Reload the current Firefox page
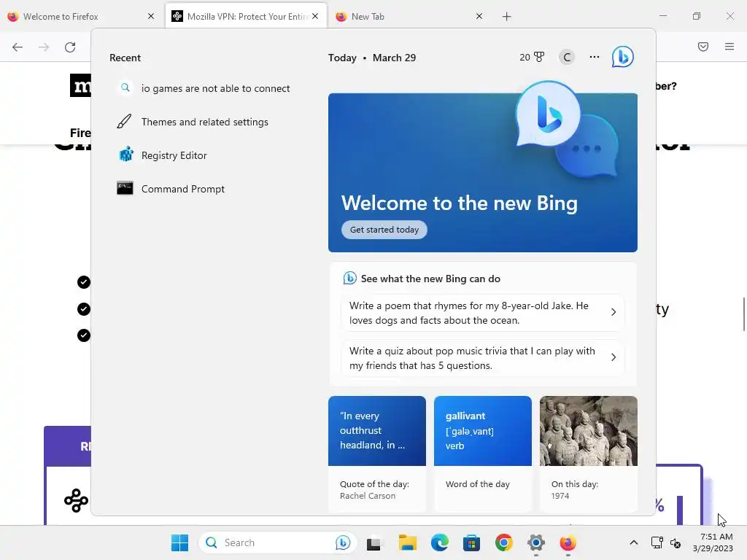 70,47
